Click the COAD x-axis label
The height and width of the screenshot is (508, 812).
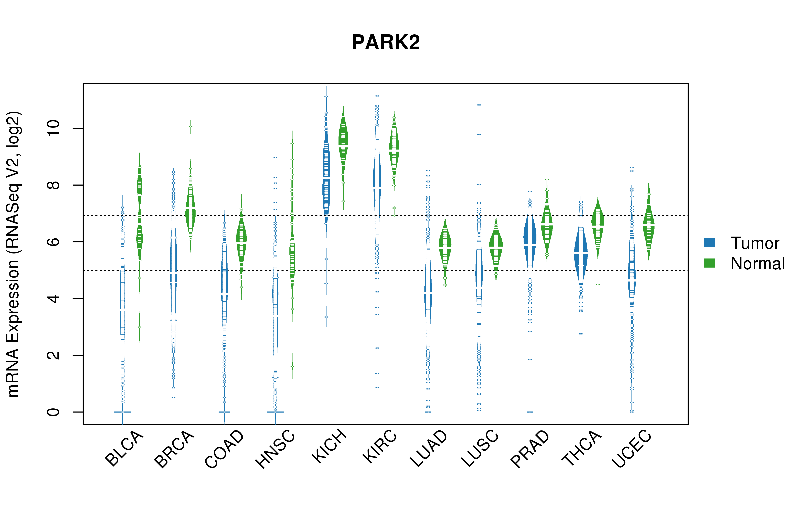pyautogui.click(x=224, y=449)
